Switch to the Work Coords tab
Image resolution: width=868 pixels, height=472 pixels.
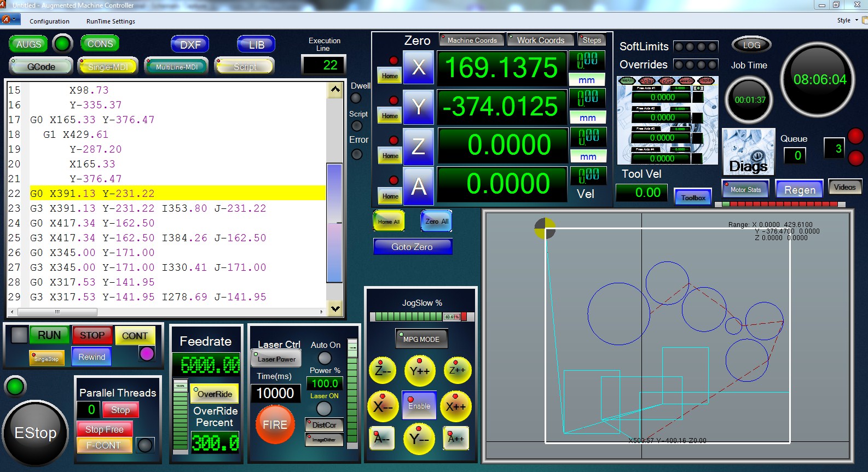540,40
